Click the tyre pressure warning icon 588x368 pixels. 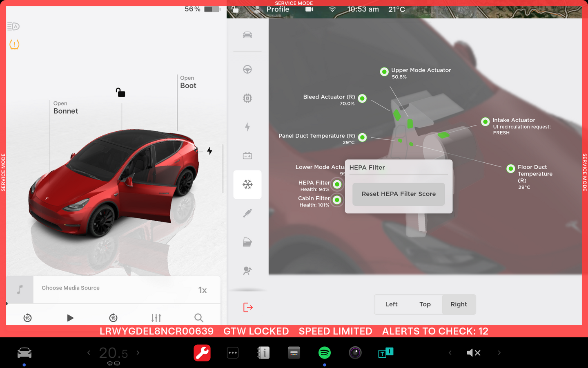point(14,44)
